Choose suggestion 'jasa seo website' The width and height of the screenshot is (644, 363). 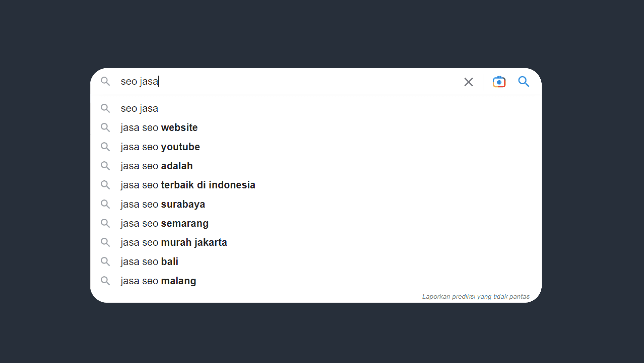(x=159, y=128)
